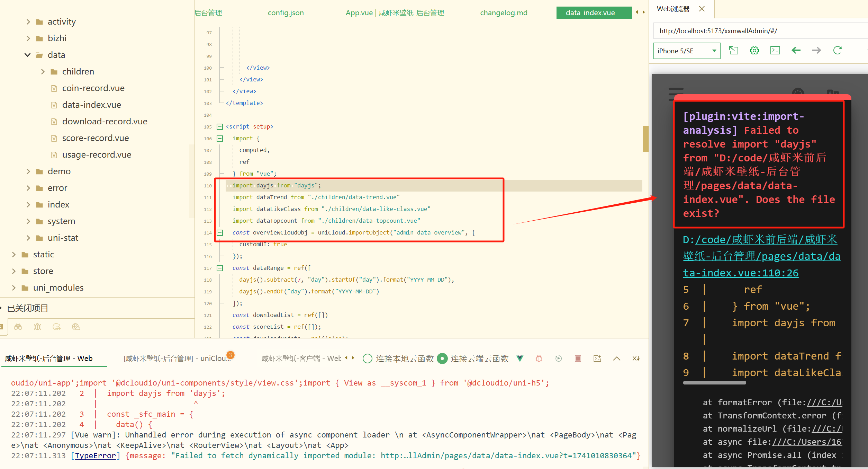Select the 连接云端云函数 radio button

point(442,359)
